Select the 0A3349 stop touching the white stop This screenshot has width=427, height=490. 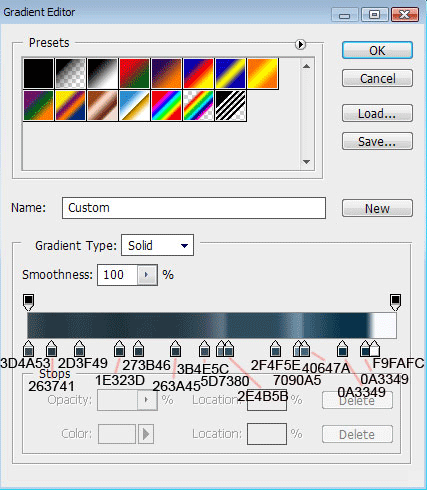(365, 349)
